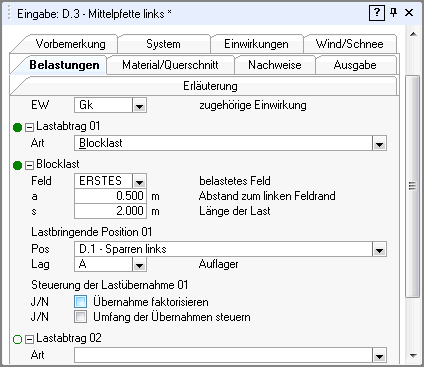Open the EW dropdown showing Gk

tap(139, 106)
